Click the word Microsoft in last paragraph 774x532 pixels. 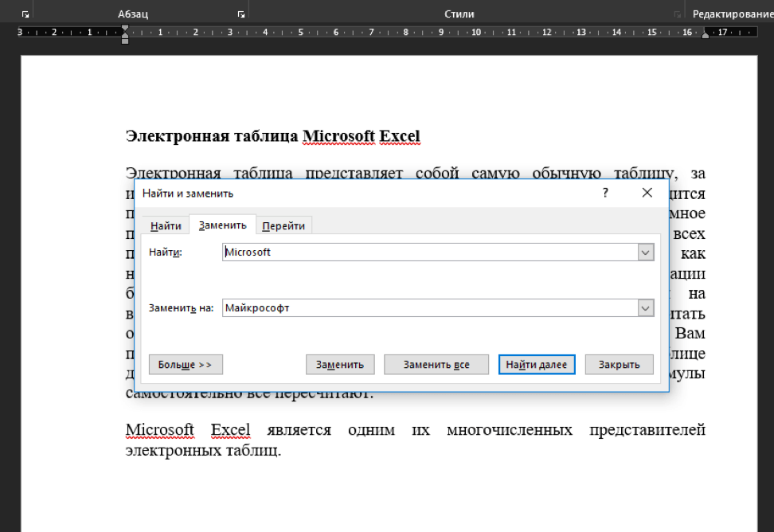click(160, 430)
